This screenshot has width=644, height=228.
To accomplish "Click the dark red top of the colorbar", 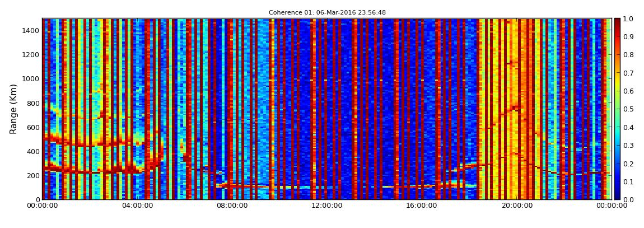I will coord(618,21).
